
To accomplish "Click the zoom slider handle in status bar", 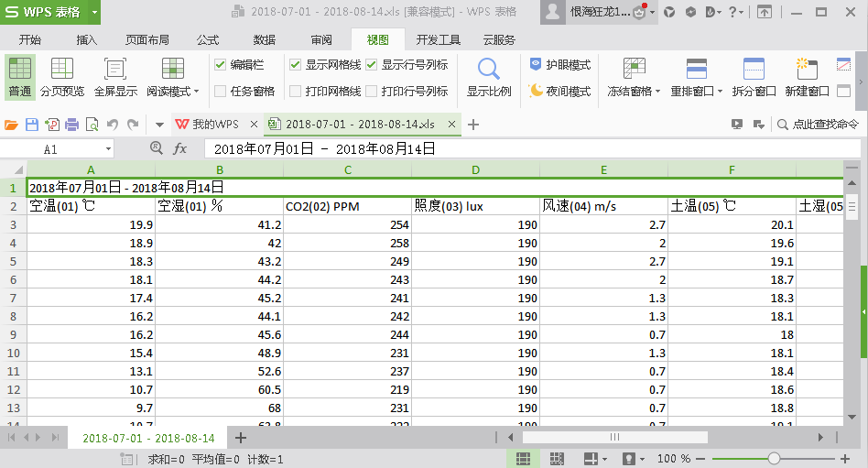I will pos(774,458).
